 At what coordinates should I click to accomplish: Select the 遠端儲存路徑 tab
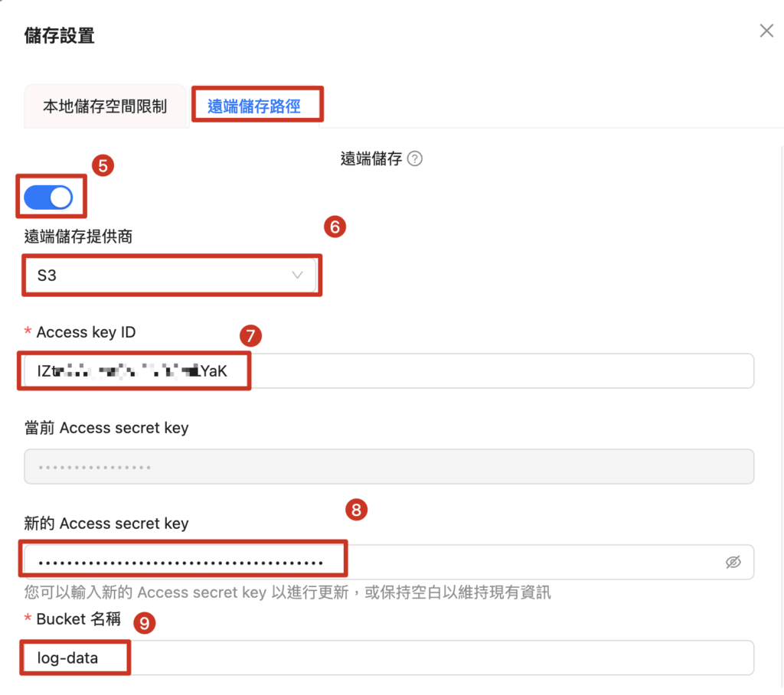pos(254,106)
